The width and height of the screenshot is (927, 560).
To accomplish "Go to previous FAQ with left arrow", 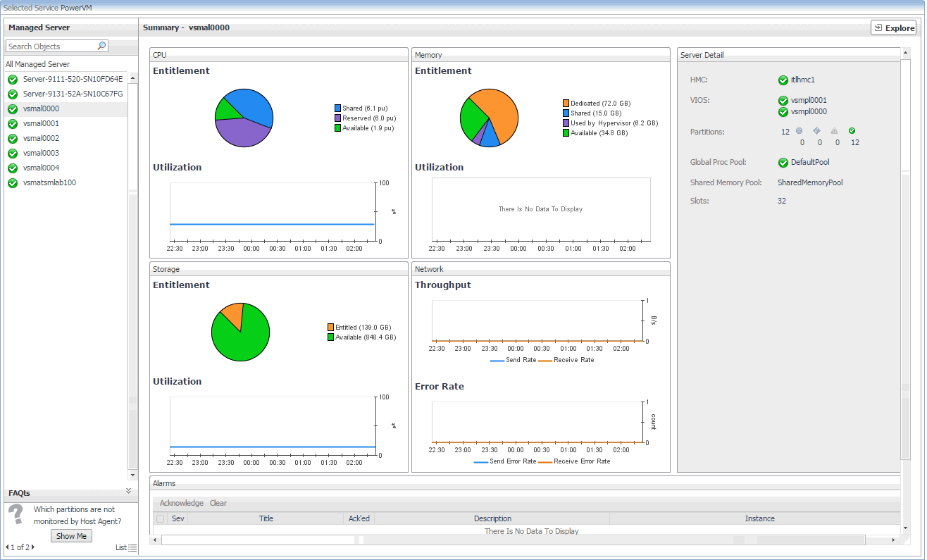I will click(8, 547).
